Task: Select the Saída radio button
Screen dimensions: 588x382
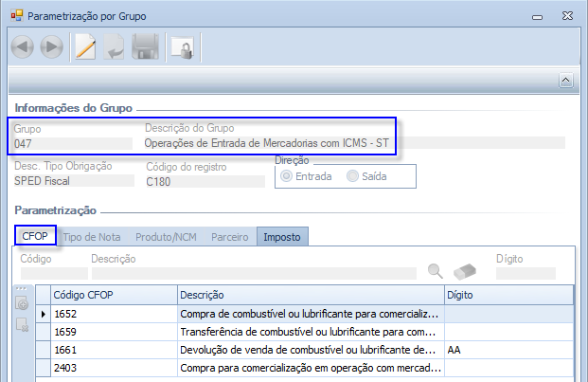Action: tap(352, 176)
